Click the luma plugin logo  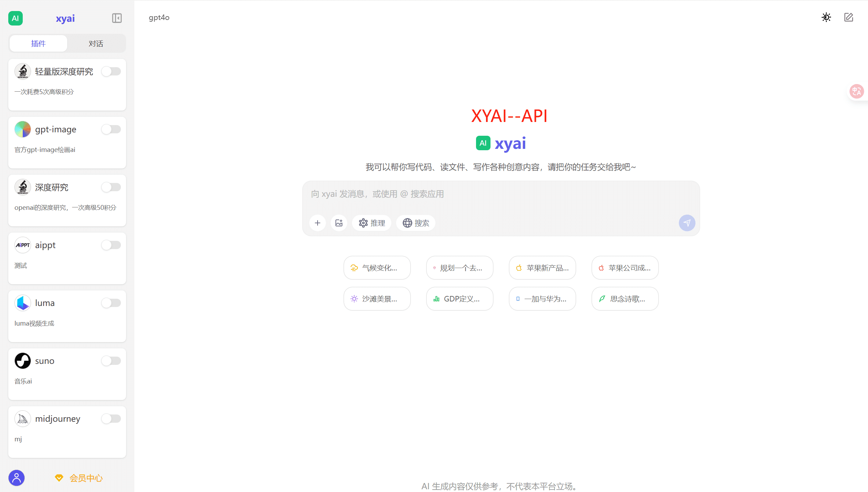(23, 303)
